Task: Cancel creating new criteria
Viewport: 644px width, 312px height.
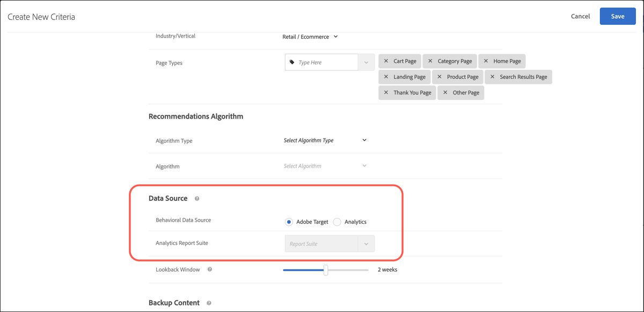Action: tap(580, 16)
